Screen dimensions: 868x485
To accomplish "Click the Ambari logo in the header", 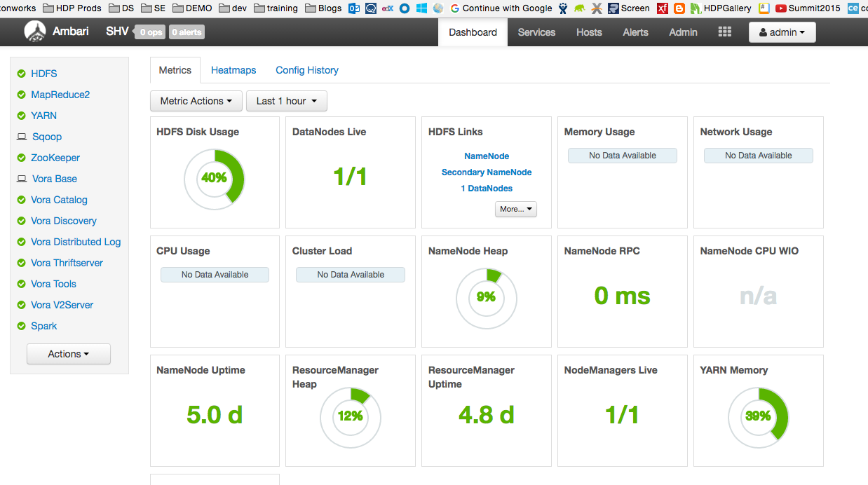I will (35, 31).
